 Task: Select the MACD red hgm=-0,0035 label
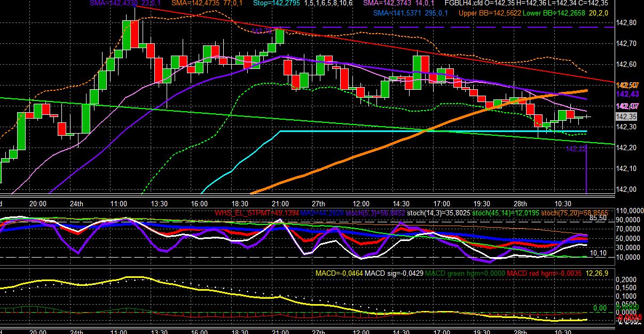tap(545, 273)
